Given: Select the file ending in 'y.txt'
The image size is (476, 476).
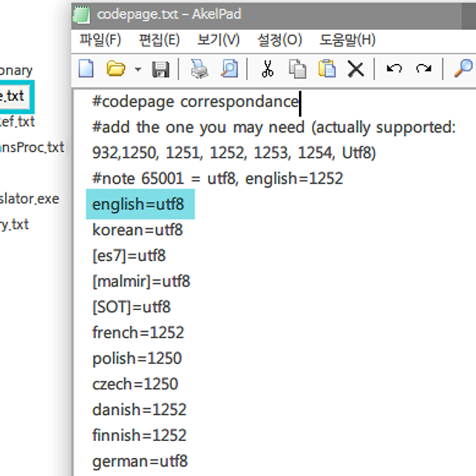Looking at the screenshot, I should pos(14,225).
